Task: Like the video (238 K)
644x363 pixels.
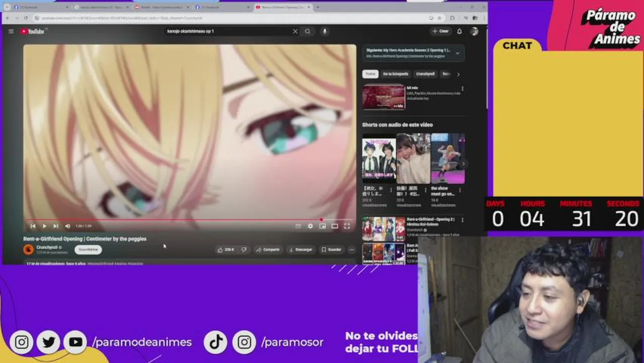Action: tap(225, 250)
